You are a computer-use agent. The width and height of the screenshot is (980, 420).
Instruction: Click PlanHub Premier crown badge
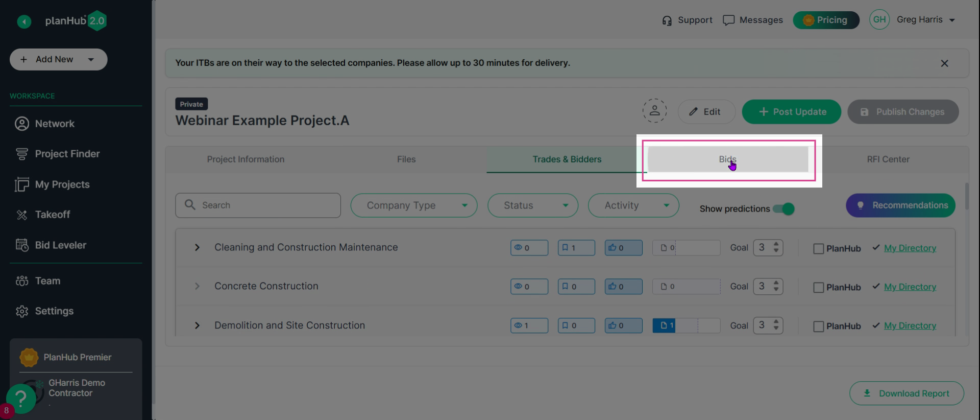[x=29, y=357]
